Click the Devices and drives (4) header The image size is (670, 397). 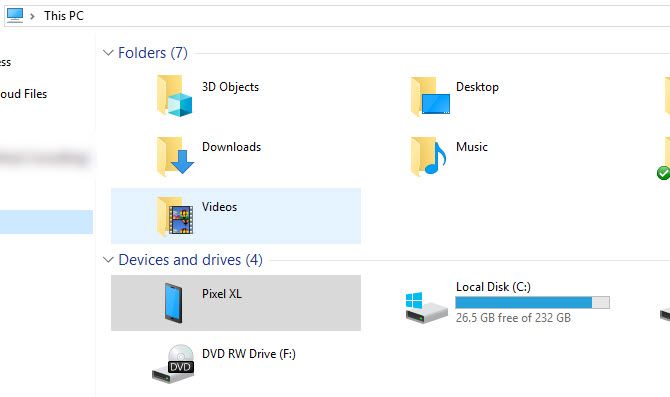190,260
